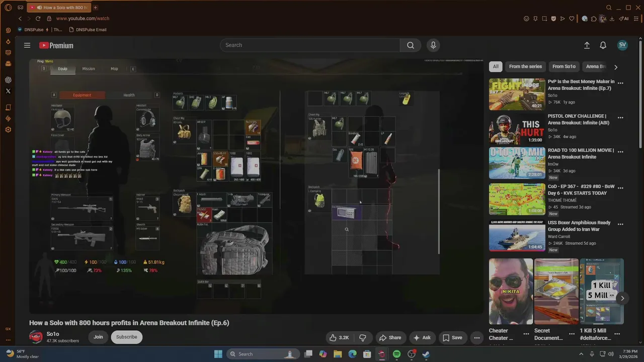Screen dimensions: 644x362
Task: Like the video (3.2K thumbs up)
Action: tap(338, 337)
